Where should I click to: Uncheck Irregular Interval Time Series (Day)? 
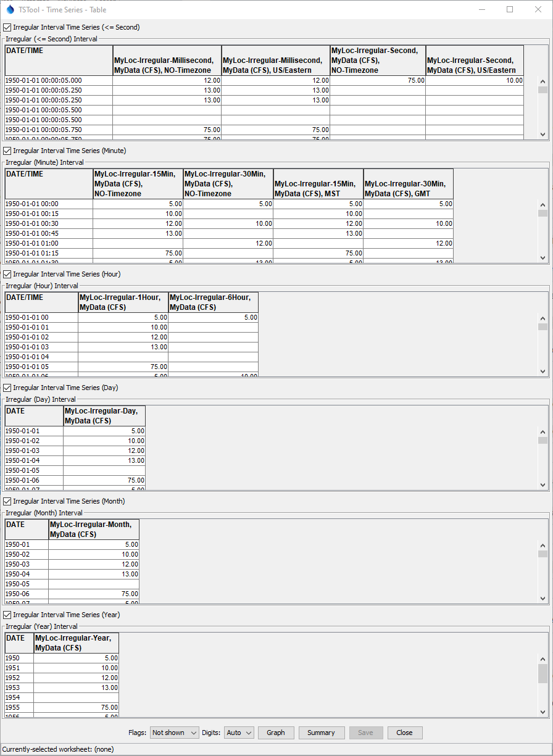pyautogui.click(x=7, y=388)
